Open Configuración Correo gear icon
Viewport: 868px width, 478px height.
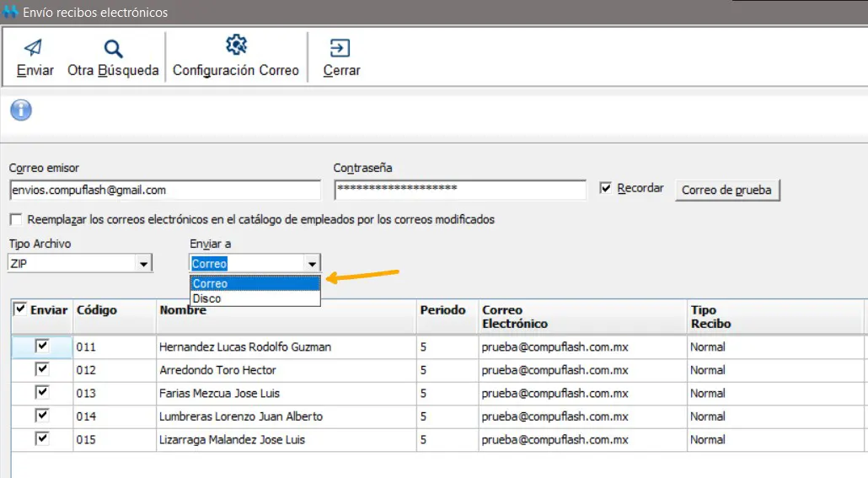point(236,46)
